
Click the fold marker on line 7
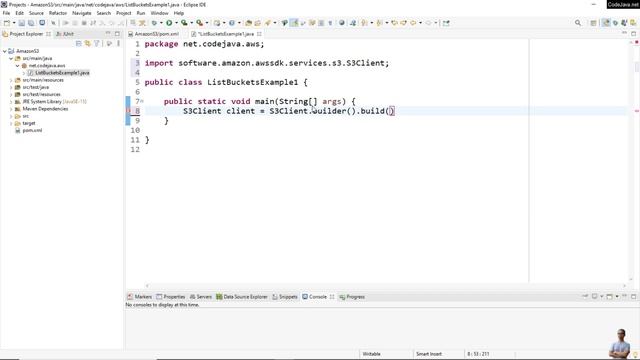click(x=142, y=101)
